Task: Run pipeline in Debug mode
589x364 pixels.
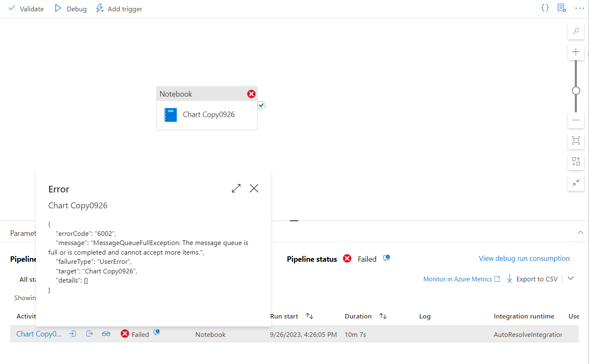Action: pos(70,8)
